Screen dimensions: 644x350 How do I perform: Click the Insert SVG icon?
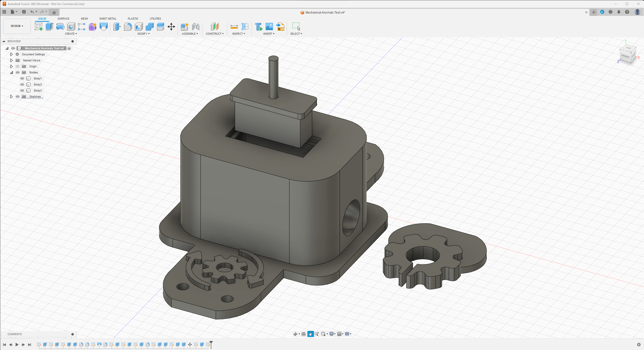[280, 27]
